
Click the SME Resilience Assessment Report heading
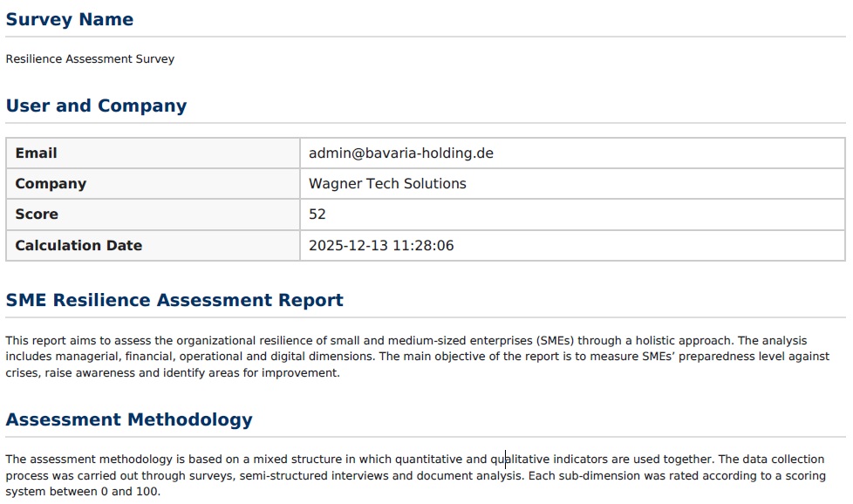coord(174,301)
